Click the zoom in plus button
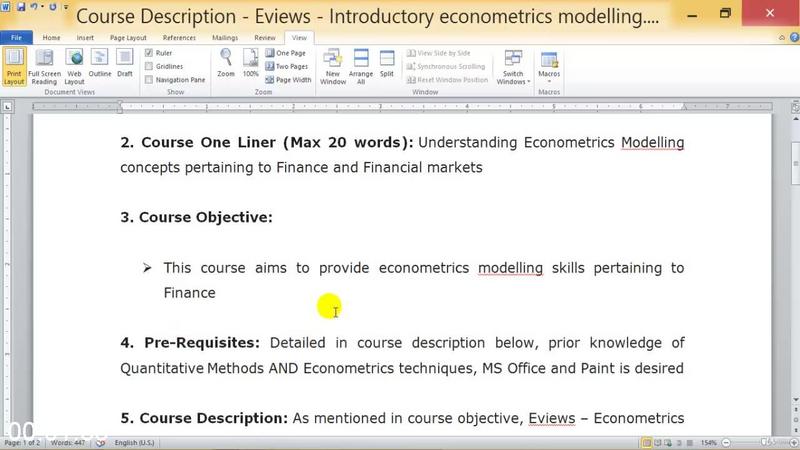 (794, 443)
